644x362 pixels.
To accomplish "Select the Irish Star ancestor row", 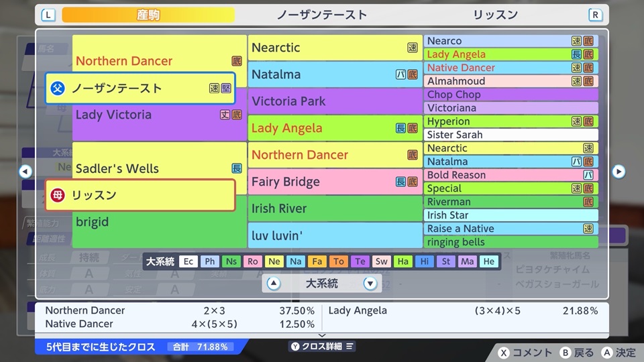I will tap(511, 215).
